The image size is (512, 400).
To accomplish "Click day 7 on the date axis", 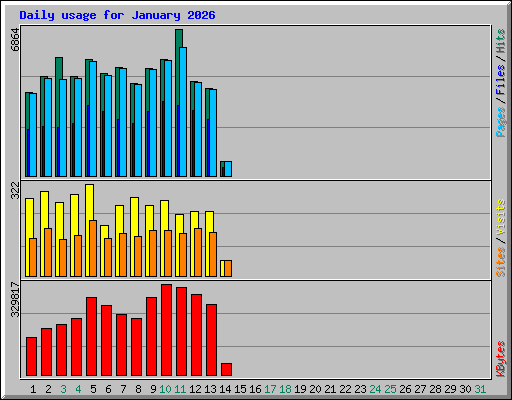I will point(123,389).
